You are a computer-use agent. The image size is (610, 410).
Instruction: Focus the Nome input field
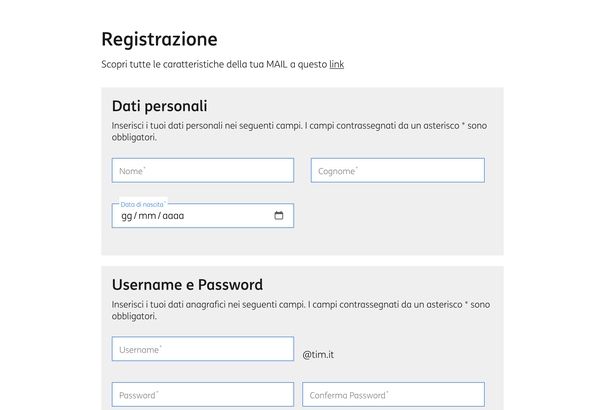pyautogui.click(x=202, y=171)
